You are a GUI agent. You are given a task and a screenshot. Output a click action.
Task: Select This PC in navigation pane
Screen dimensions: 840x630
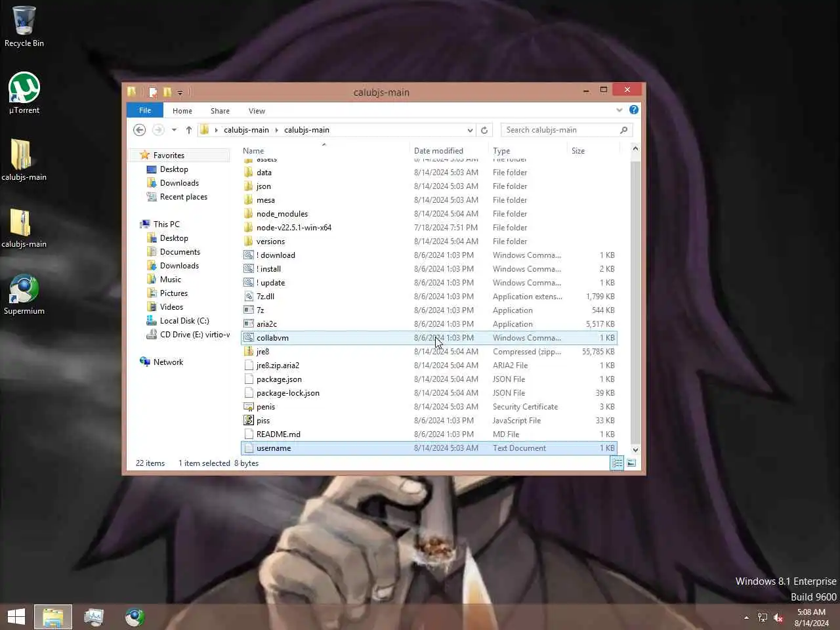coord(166,224)
